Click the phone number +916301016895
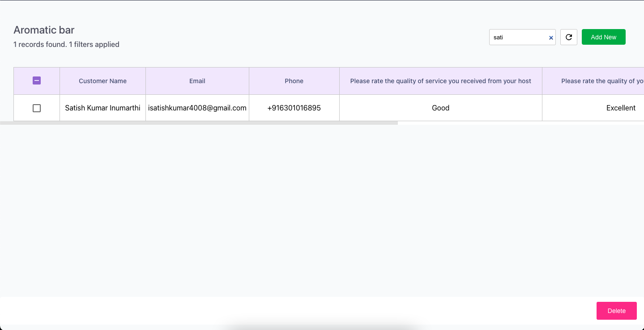The width and height of the screenshot is (644, 330). pyautogui.click(x=294, y=108)
